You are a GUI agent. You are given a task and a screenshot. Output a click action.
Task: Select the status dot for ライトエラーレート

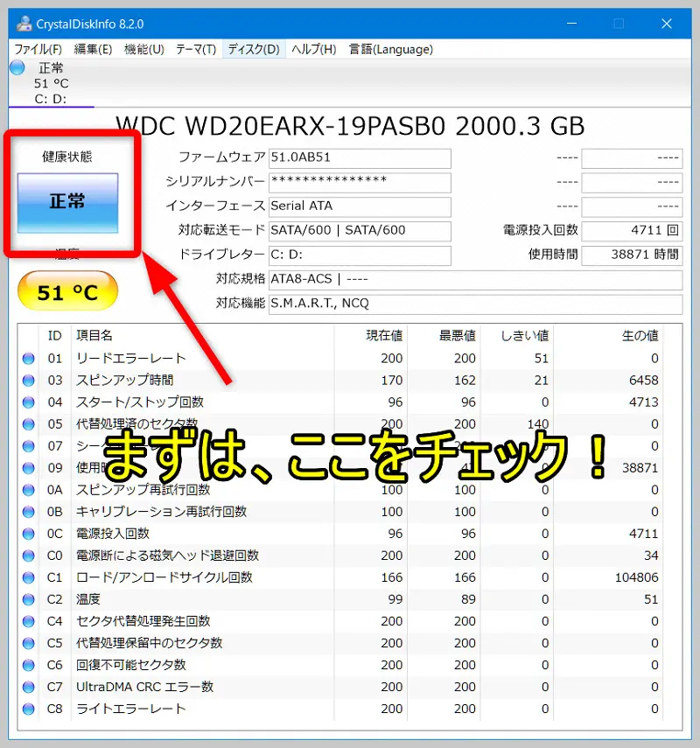(x=28, y=709)
